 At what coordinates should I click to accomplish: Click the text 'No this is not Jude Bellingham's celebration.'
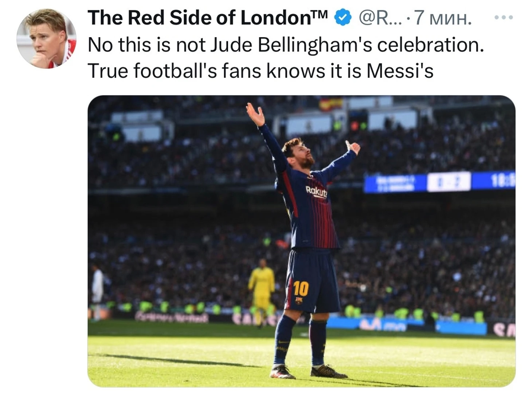point(286,45)
